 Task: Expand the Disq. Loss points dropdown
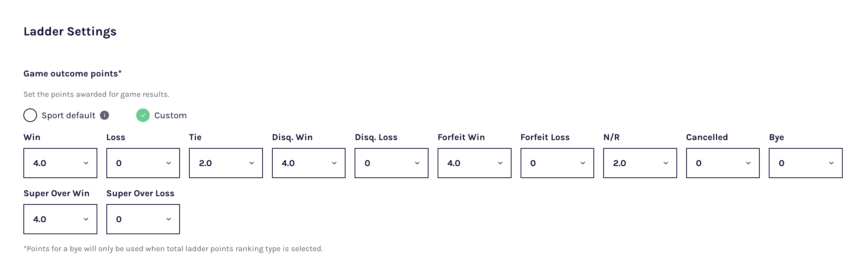click(x=391, y=163)
